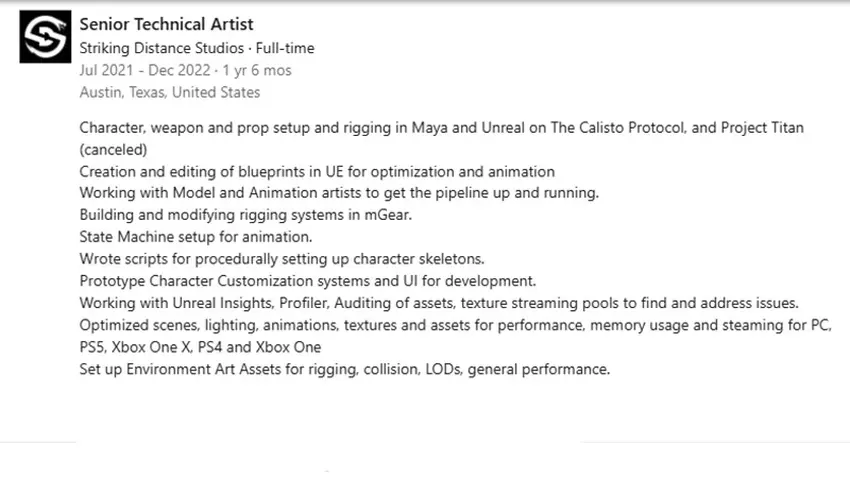
Task: Click the PS5, Xbox One X platforms line
Action: (200, 347)
